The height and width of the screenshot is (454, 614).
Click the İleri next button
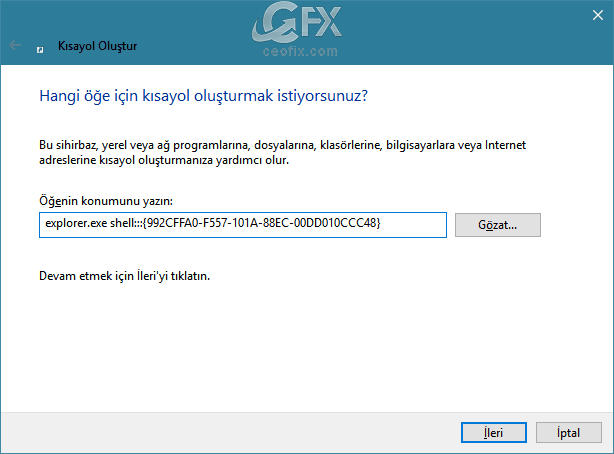click(x=493, y=432)
